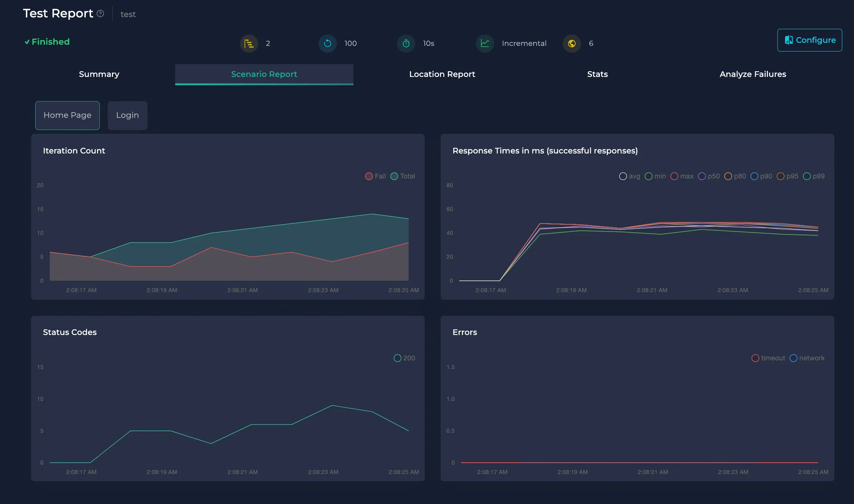Open the Location Report tab
This screenshot has width=854, height=504.
coord(442,74)
